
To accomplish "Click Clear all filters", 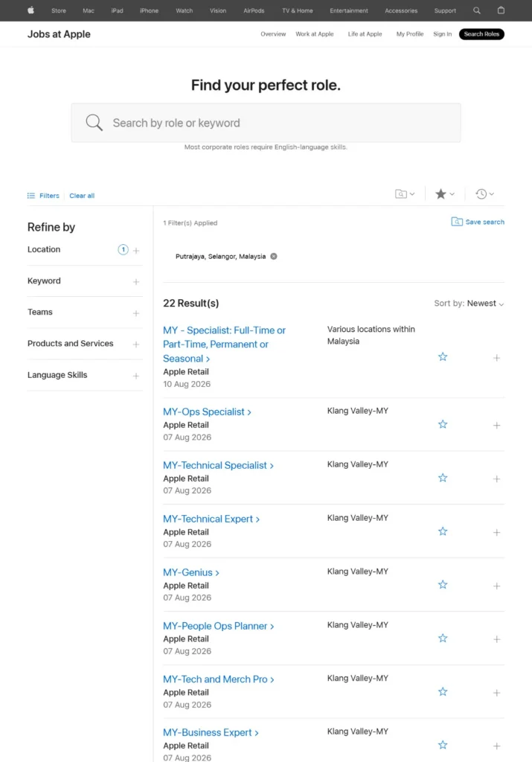I will pyautogui.click(x=82, y=196).
